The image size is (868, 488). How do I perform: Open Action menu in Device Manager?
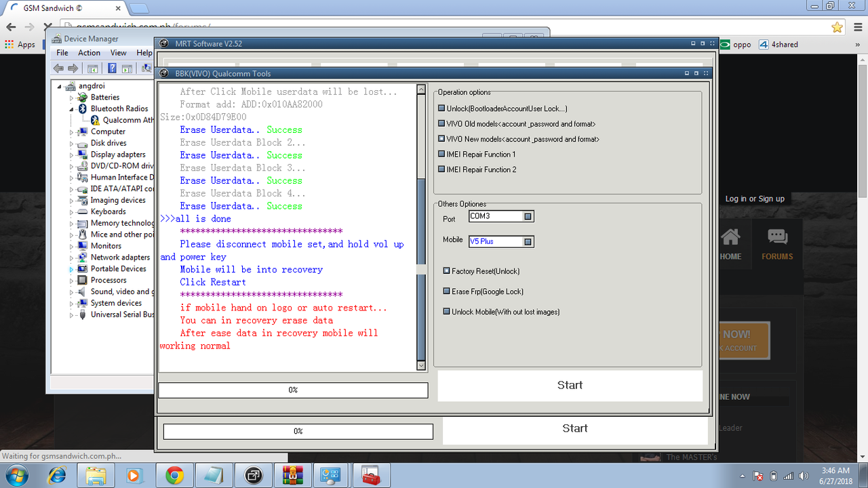point(89,53)
